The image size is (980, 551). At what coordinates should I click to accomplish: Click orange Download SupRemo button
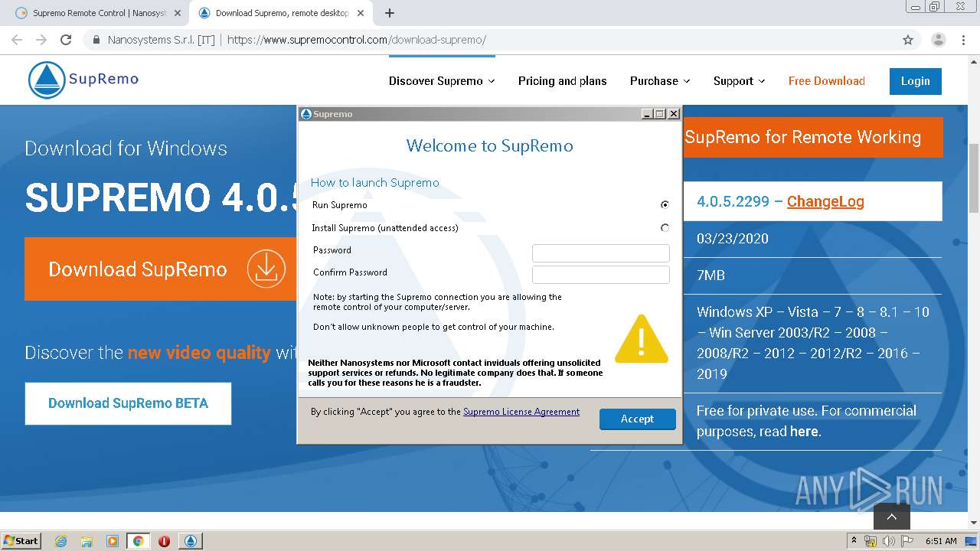click(x=161, y=269)
